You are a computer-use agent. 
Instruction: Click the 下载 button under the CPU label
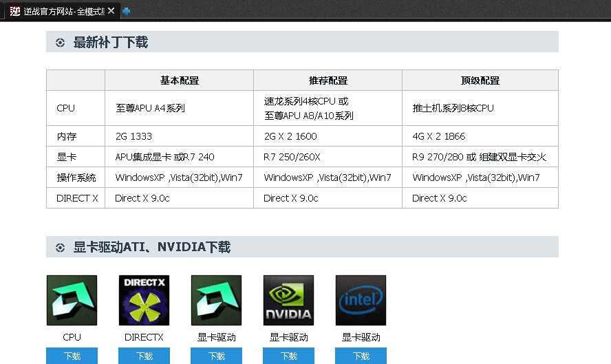coord(72,356)
